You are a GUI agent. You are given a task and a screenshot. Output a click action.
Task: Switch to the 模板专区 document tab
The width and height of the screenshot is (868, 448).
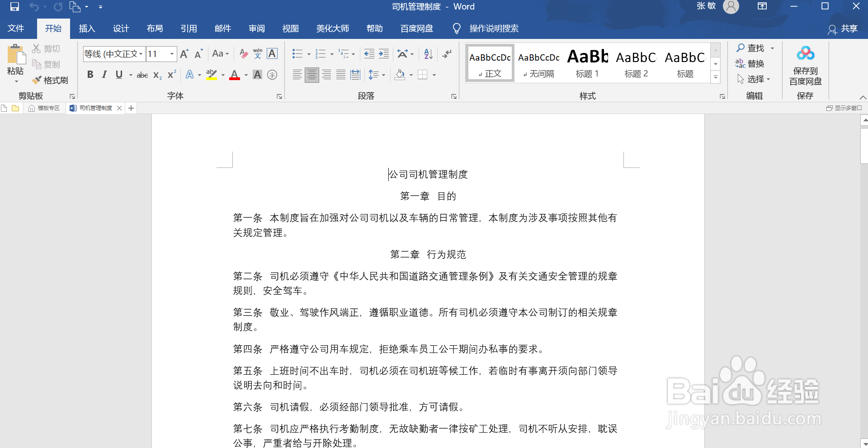click(47, 108)
